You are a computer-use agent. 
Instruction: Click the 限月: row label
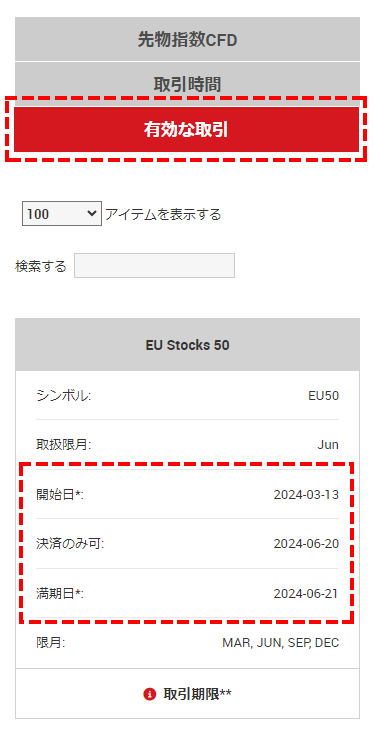pyautogui.click(x=51, y=643)
